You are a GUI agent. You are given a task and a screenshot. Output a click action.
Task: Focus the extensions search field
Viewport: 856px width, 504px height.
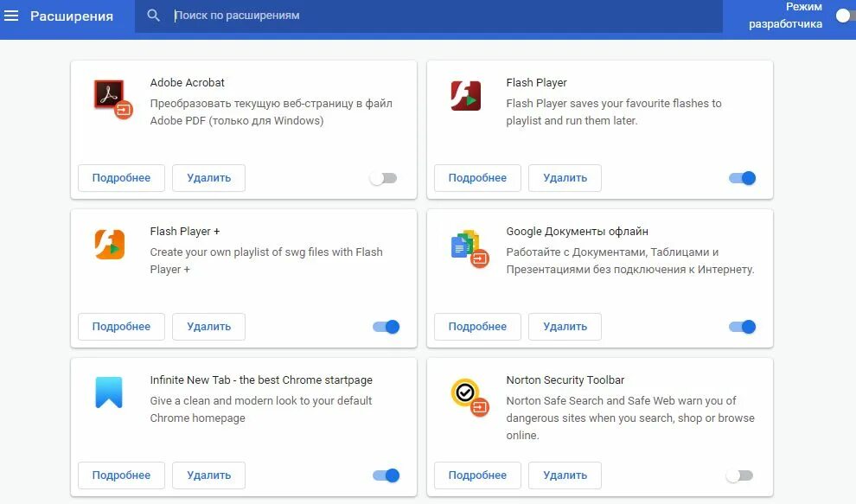point(432,16)
